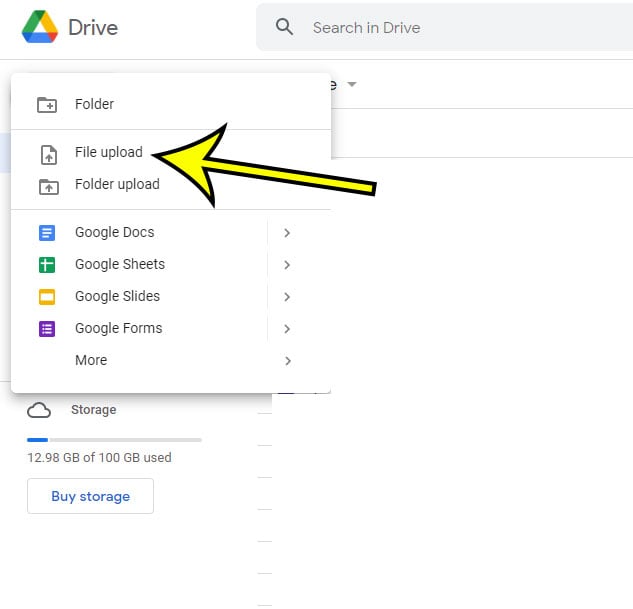Click the Storage cloud icon
This screenshot has width=633, height=609.
[39, 410]
